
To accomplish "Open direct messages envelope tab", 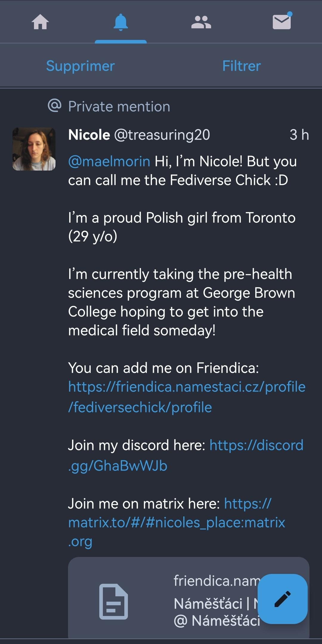I will coord(282,22).
